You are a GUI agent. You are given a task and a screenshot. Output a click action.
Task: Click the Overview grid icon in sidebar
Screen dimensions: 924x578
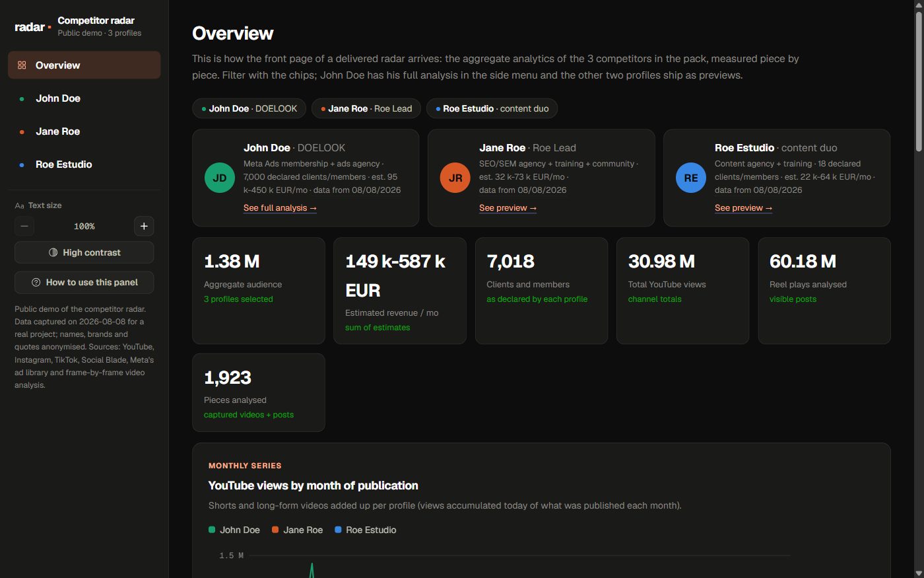[x=22, y=65]
